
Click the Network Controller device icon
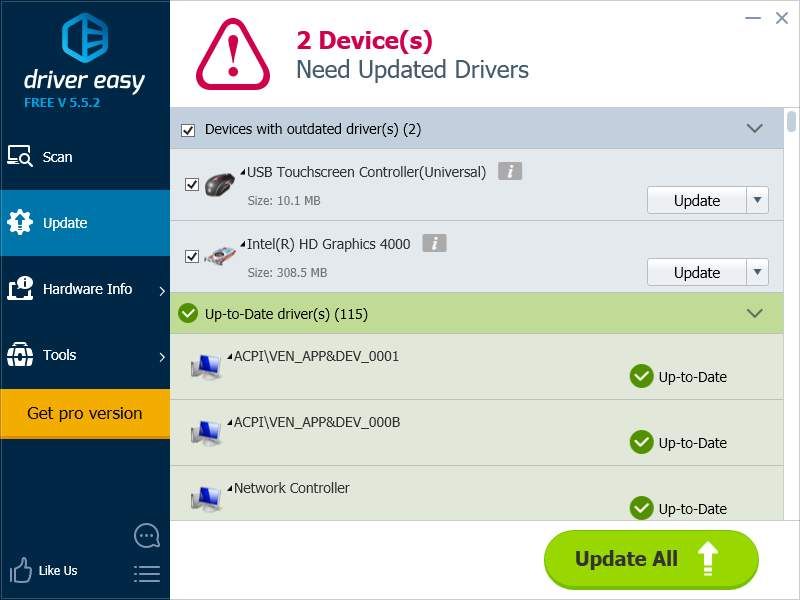click(x=207, y=498)
